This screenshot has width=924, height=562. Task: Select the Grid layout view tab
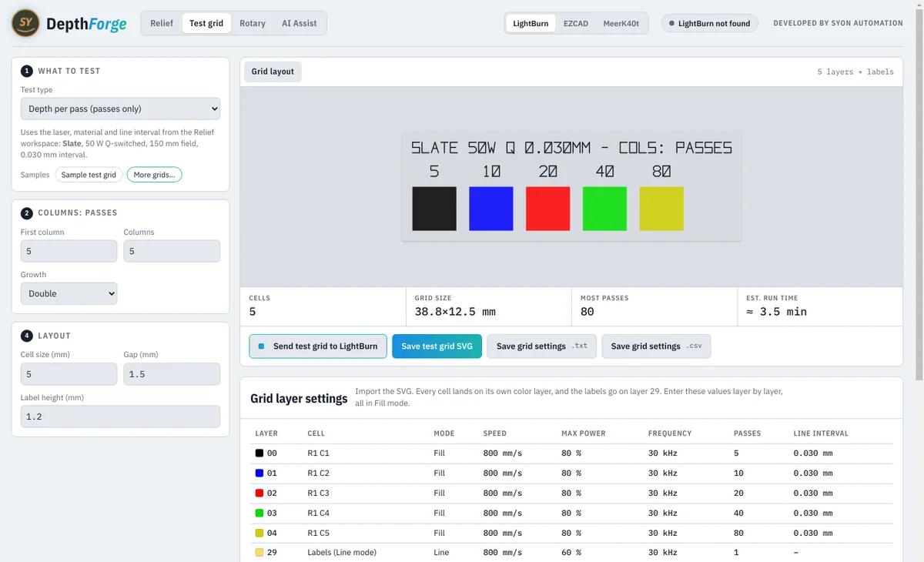coord(273,72)
